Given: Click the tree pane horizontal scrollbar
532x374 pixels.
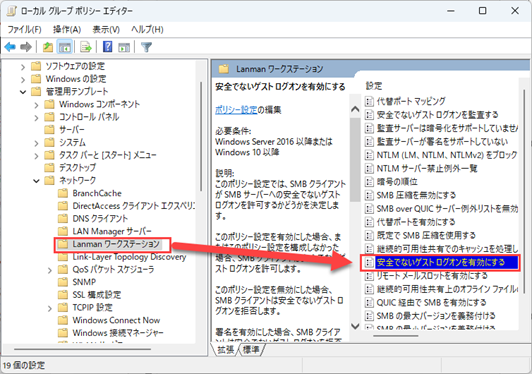Looking at the screenshot, I should [82, 349].
